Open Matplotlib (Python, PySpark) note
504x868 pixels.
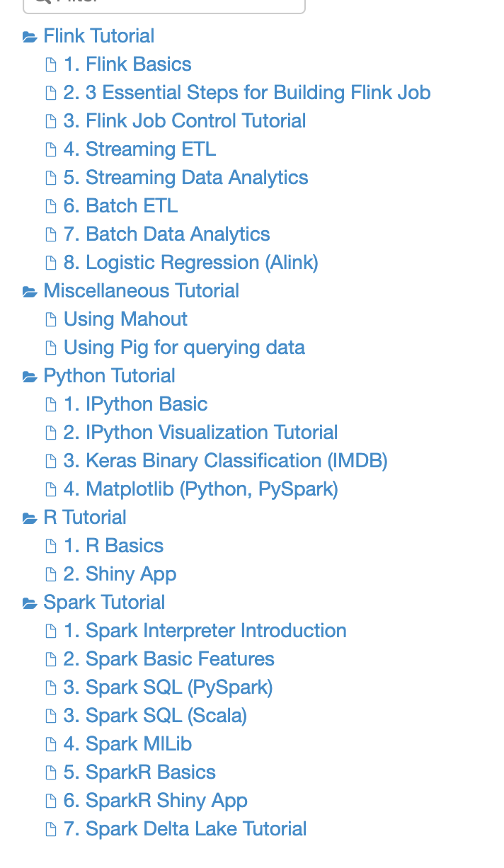click(201, 489)
